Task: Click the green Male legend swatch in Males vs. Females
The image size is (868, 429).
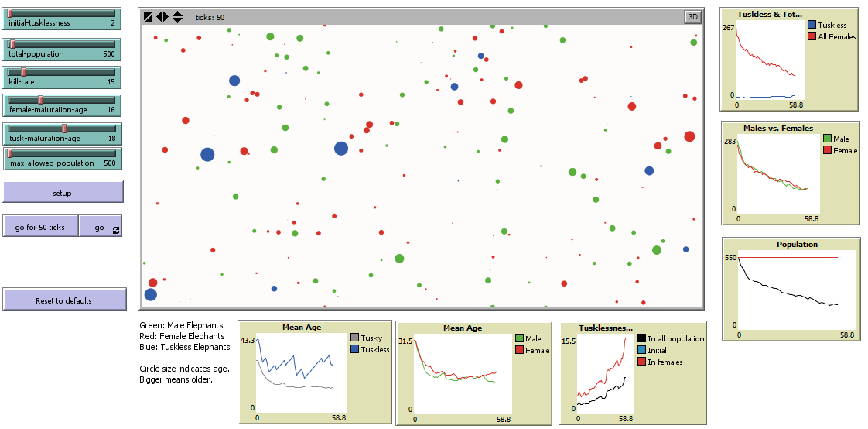Action: coord(827,139)
